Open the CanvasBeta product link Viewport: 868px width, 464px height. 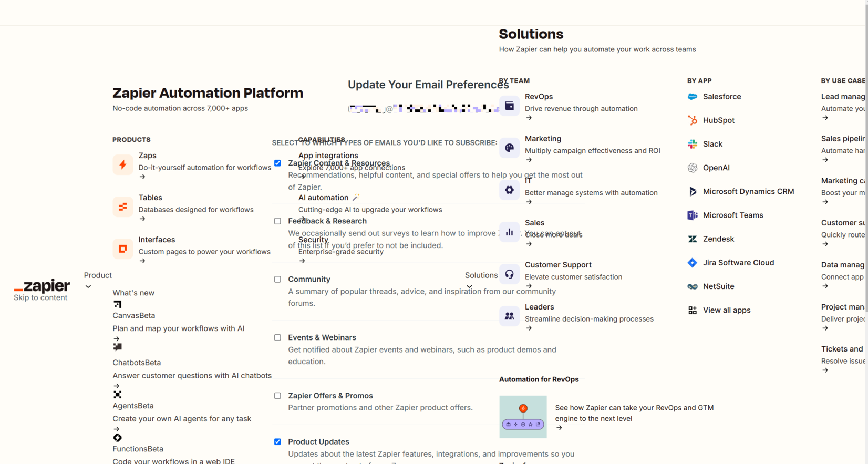[134, 315]
